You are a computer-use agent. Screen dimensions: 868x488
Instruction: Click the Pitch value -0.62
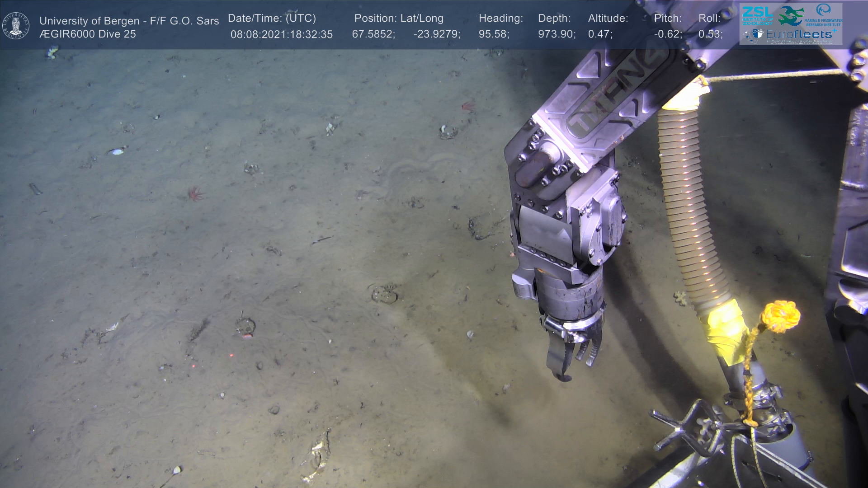668,34
